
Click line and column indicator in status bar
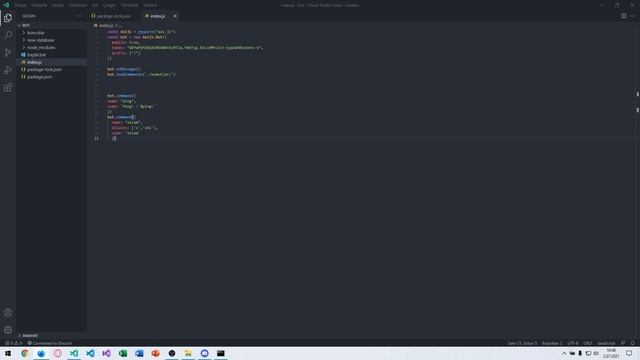[522, 343]
